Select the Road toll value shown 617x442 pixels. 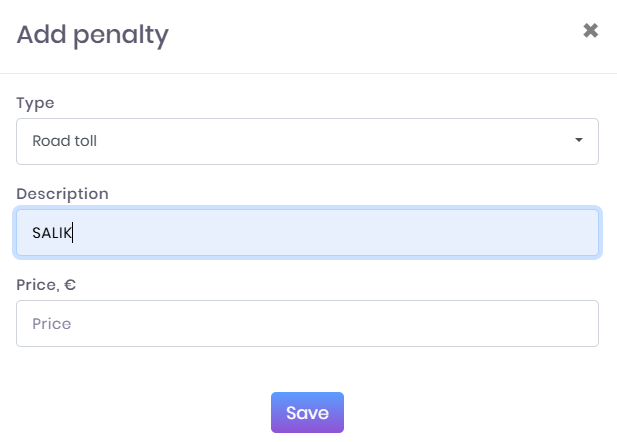[64, 141]
